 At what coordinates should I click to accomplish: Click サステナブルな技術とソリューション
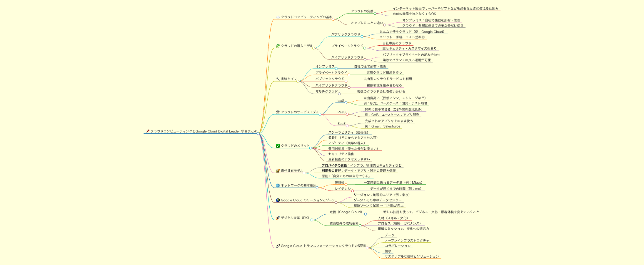412,256
